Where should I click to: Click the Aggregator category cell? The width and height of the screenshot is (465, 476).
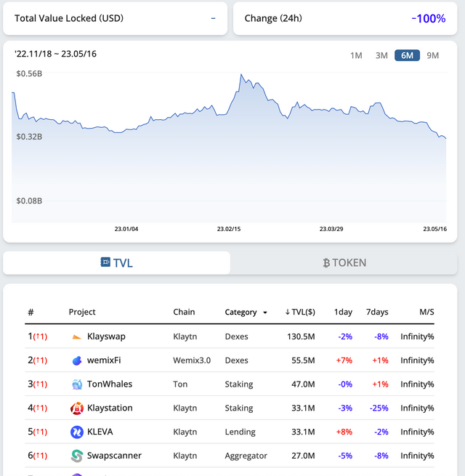246,456
